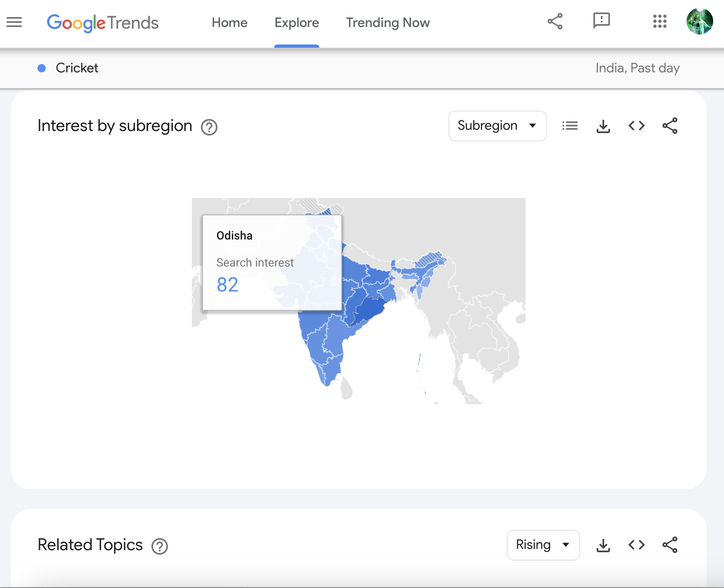Share the Interest by subregion widget
Screen dimensions: 724x588
[669, 126]
